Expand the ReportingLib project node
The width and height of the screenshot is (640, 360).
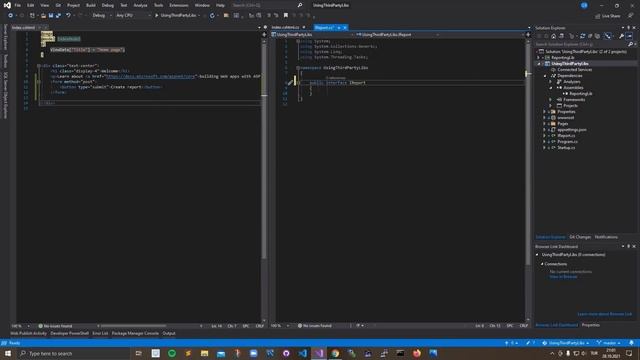click(538, 58)
